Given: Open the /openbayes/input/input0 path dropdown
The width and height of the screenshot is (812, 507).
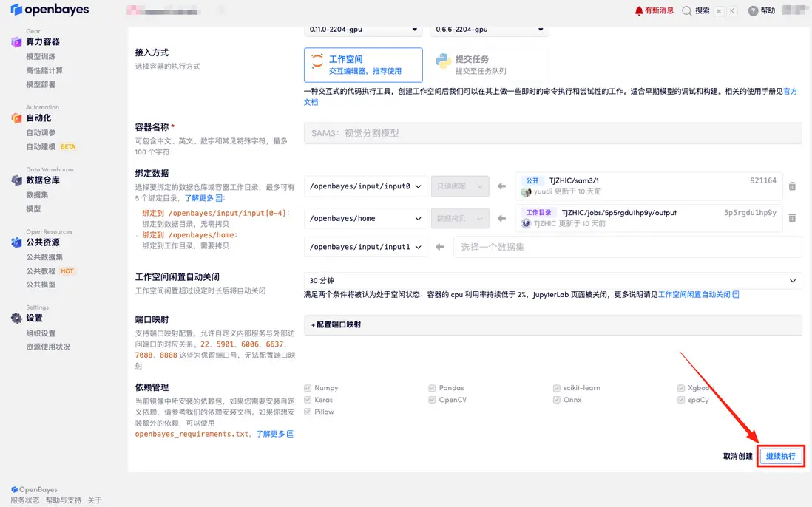Looking at the screenshot, I should click(364, 186).
